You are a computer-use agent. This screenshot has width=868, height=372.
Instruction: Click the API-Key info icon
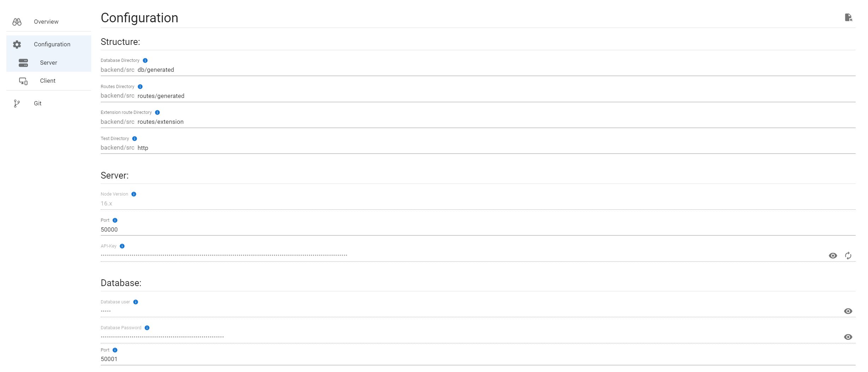click(x=122, y=246)
